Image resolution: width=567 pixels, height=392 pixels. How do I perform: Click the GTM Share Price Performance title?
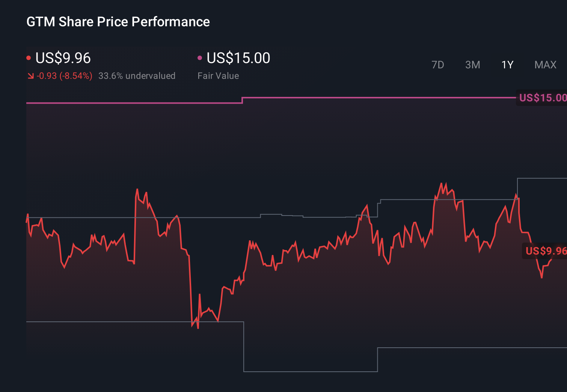coord(118,22)
